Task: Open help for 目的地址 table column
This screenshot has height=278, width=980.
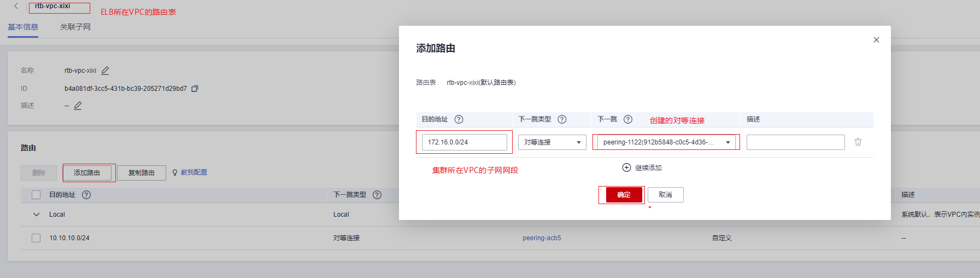Action: [x=86, y=195]
